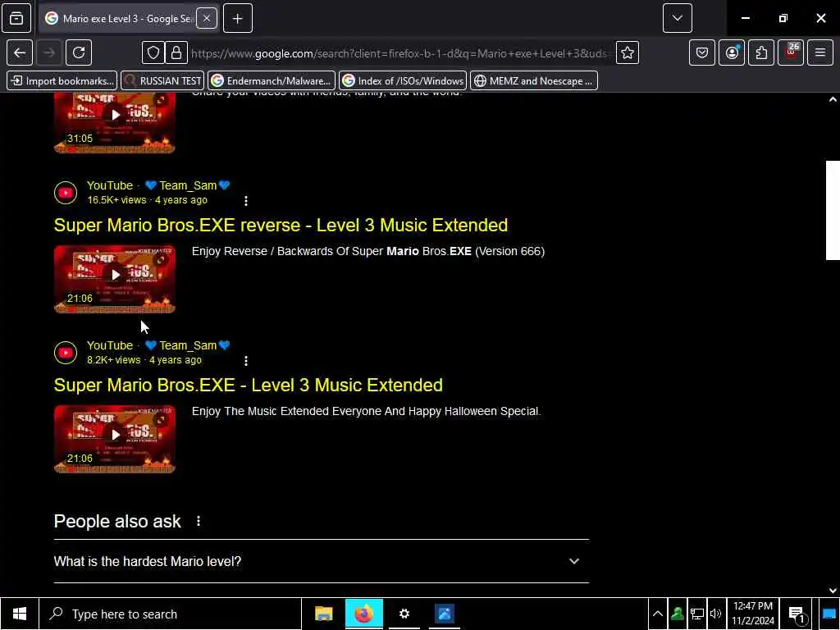
Task: Open the RUSSIAN TEST bookmark
Action: [162, 81]
